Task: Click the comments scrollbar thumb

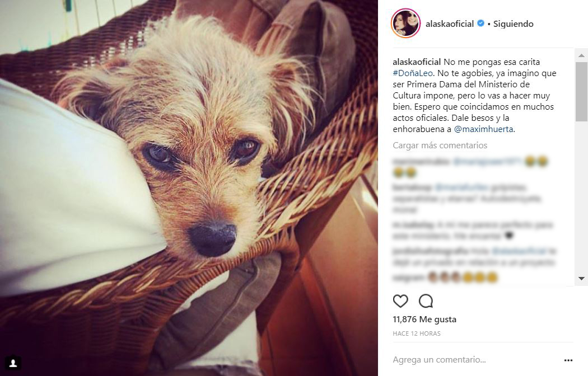Action: 581,92
